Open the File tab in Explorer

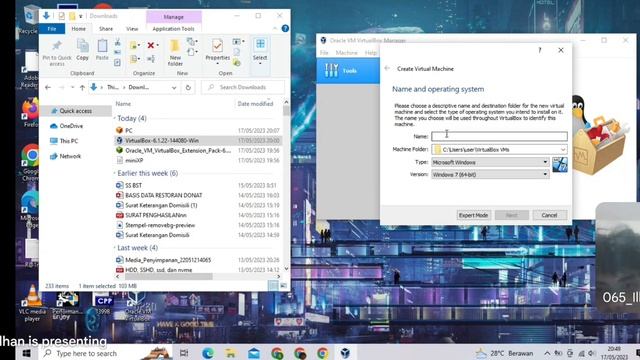[52, 29]
